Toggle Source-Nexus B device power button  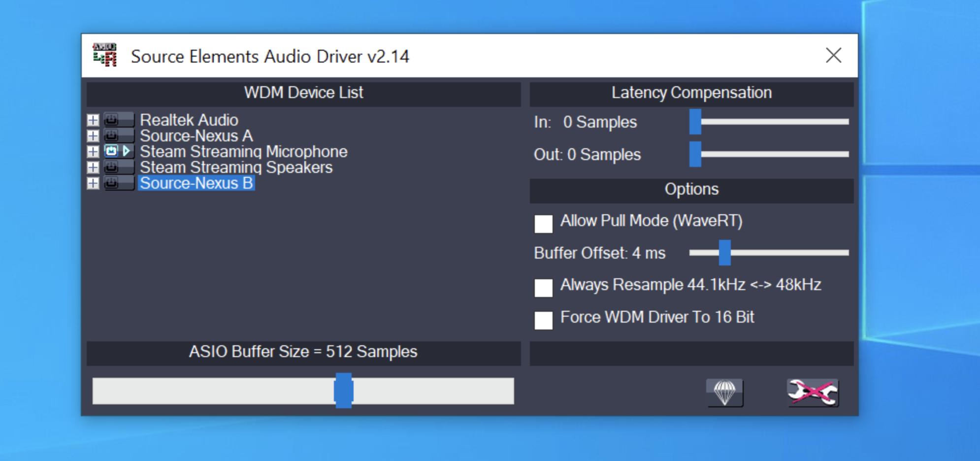(x=112, y=183)
